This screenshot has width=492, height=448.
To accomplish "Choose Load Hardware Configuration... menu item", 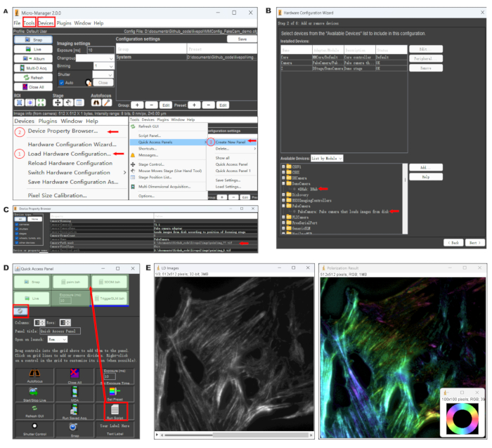I will tap(69, 154).
